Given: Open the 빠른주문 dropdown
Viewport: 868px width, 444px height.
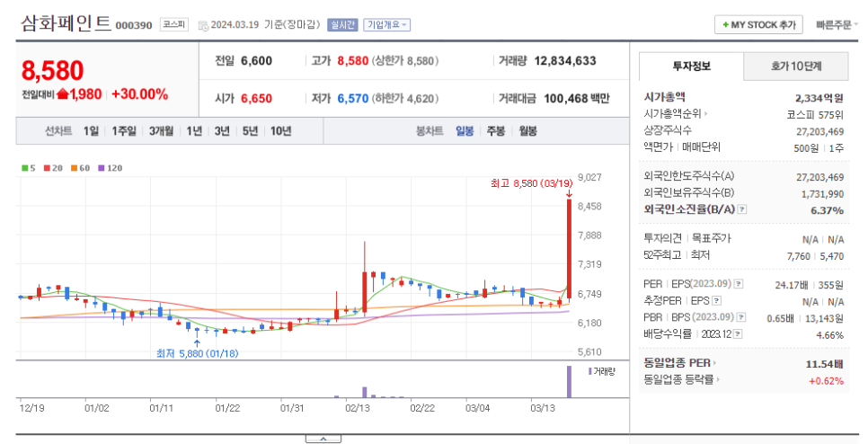Looking at the screenshot, I should [x=837, y=25].
